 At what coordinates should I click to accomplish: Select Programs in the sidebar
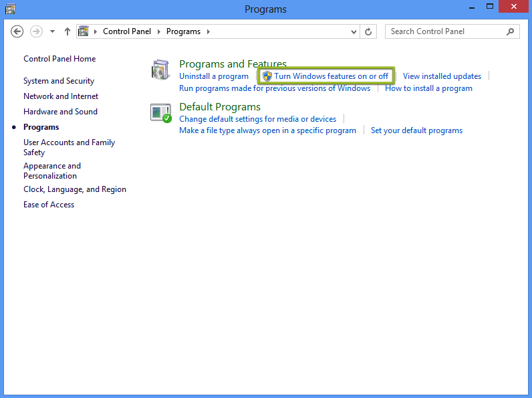[x=41, y=127]
